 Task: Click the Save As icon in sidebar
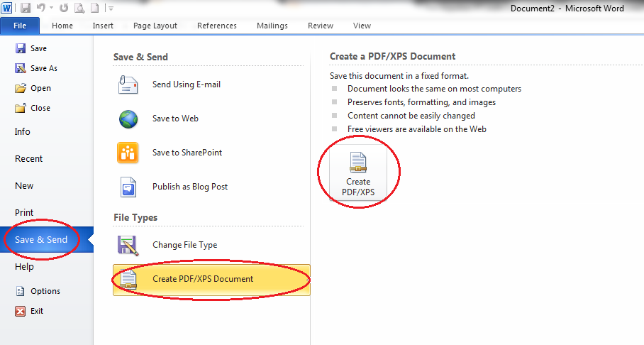(21, 68)
